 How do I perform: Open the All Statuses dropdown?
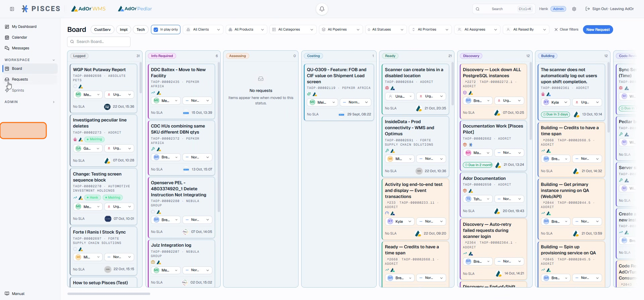(x=386, y=30)
